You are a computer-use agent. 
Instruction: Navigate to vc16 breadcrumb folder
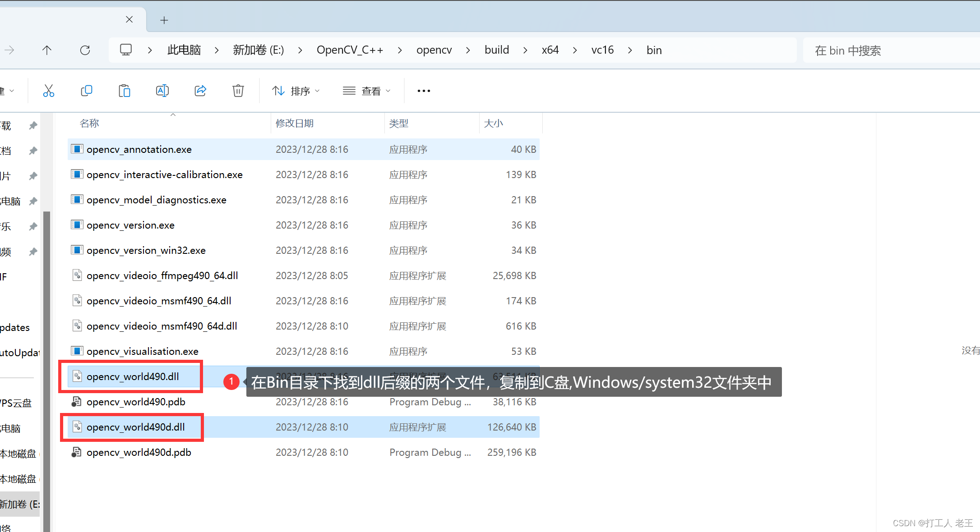point(602,50)
